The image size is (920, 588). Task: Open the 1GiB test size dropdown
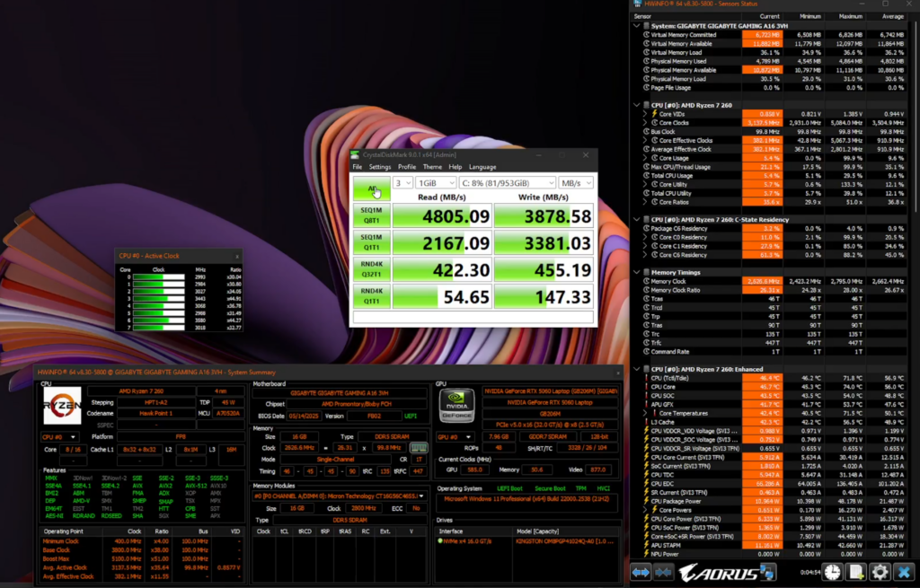coord(436,183)
